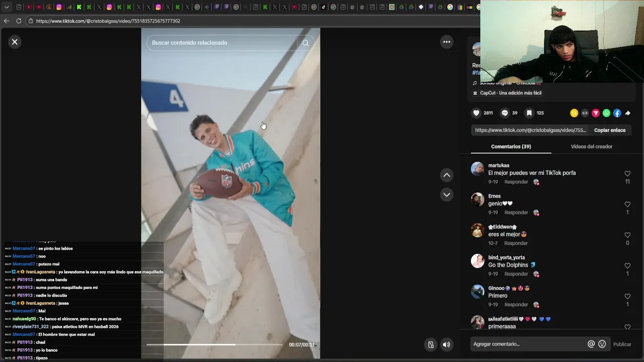This screenshot has height=362, width=644.
Task: Go to the previous video with the up arrow
Action: (x=446, y=175)
